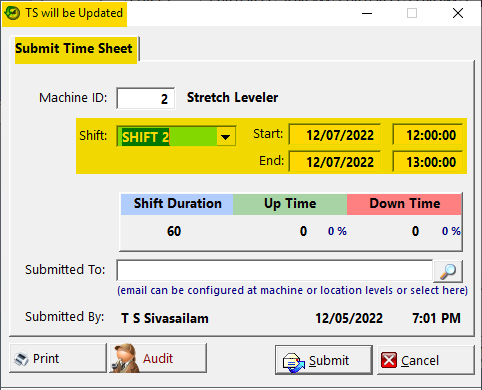Click the Submitted By label
This screenshot has width=482, height=390.
click(65, 317)
